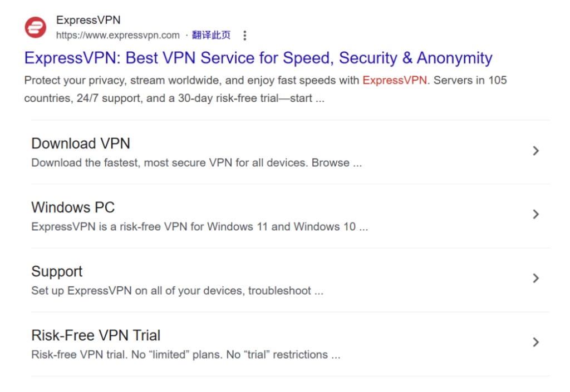Click the red highlighted ExpressVPN in snippet
570x392 pixels.
coord(395,80)
